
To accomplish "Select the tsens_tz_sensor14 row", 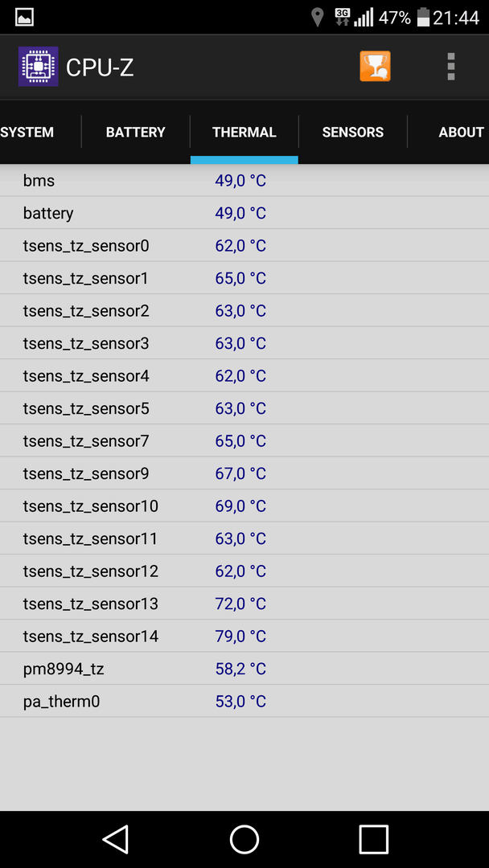I will tap(244, 636).
